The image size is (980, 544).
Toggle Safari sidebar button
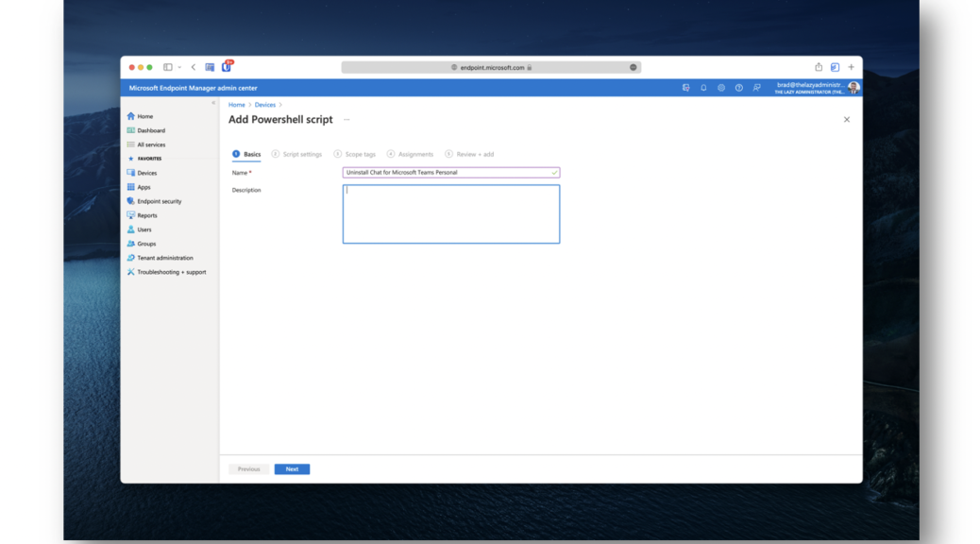(x=167, y=67)
